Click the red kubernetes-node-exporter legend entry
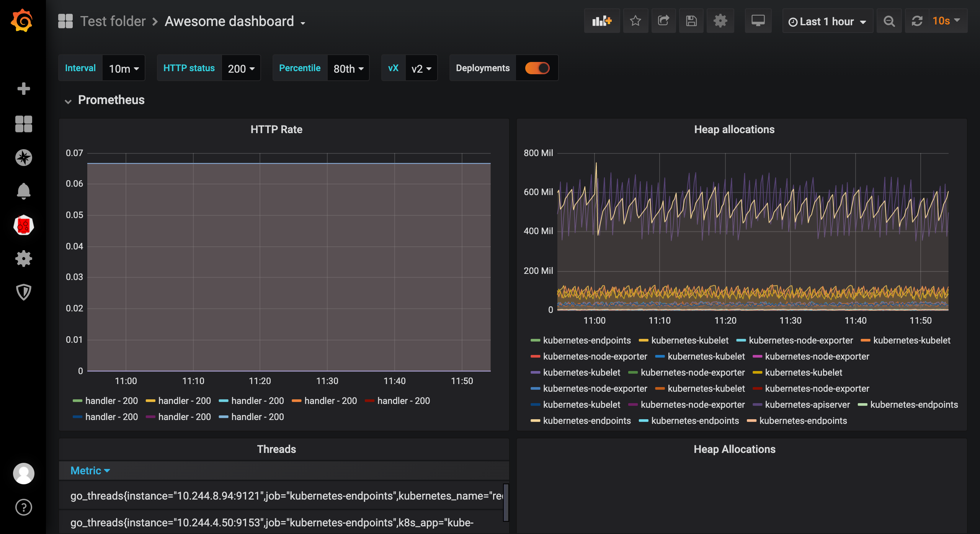Image resolution: width=980 pixels, height=534 pixels. click(x=589, y=356)
